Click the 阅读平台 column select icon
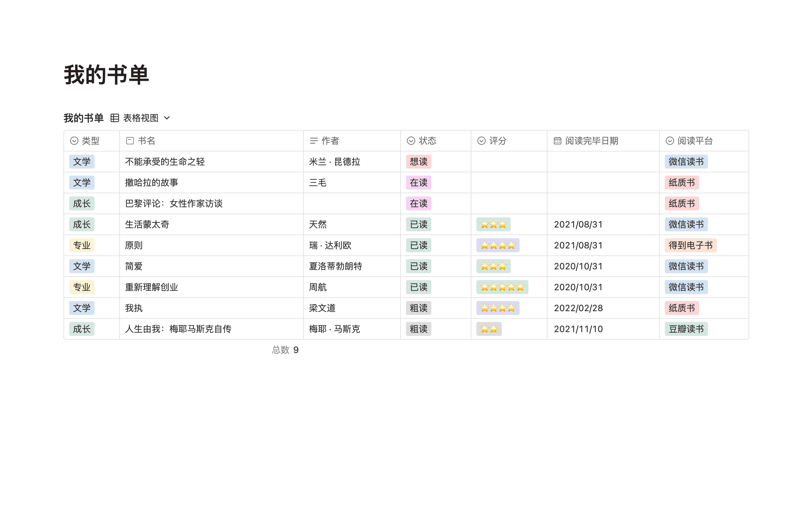This screenshot has width=812, height=507. tap(670, 141)
